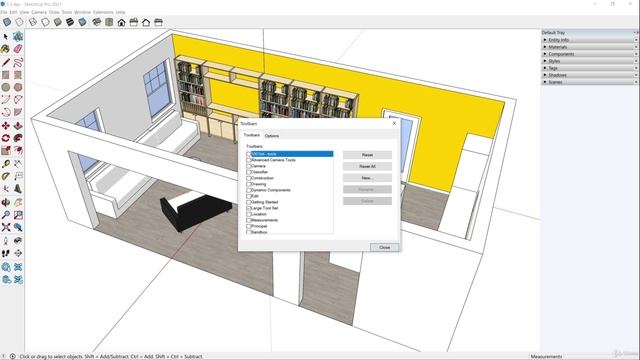Screen dimensions: 640x360
Task: Open the Camera menu
Action: pyautogui.click(x=39, y=12)
